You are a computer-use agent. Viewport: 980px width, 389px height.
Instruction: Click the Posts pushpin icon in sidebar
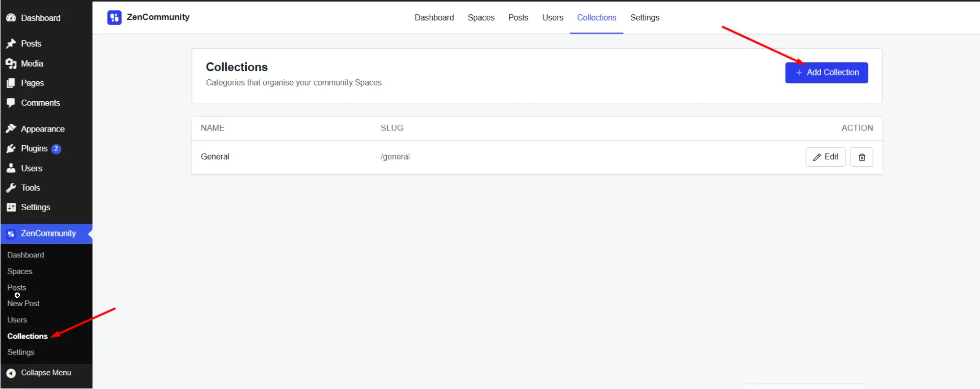(x=11, y=44)
